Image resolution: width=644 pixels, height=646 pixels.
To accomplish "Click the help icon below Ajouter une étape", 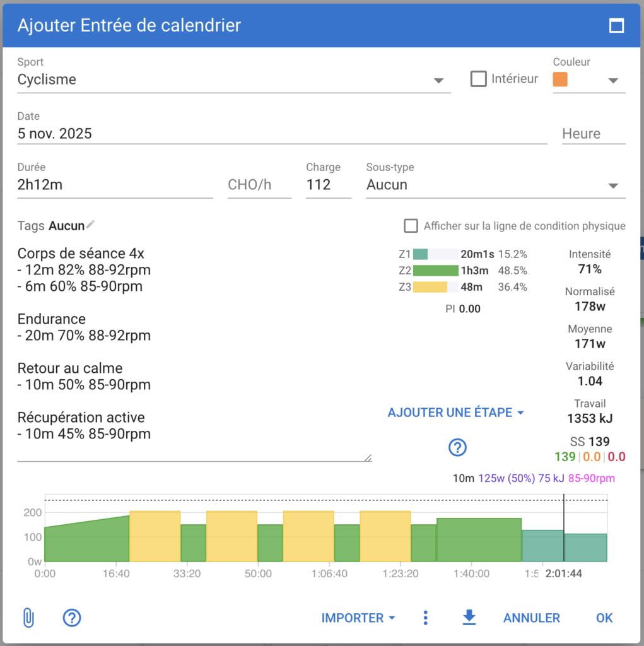I will pos(457,447).
